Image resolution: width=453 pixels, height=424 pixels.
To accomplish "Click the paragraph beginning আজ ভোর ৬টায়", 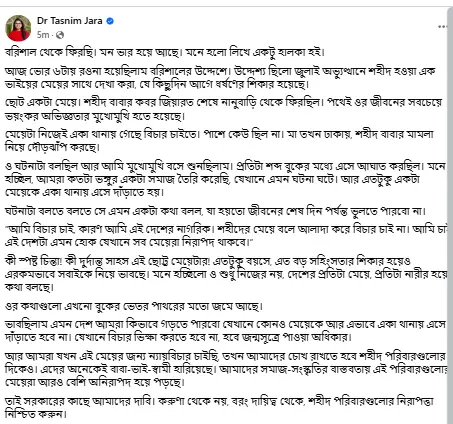I will (220, 78).
